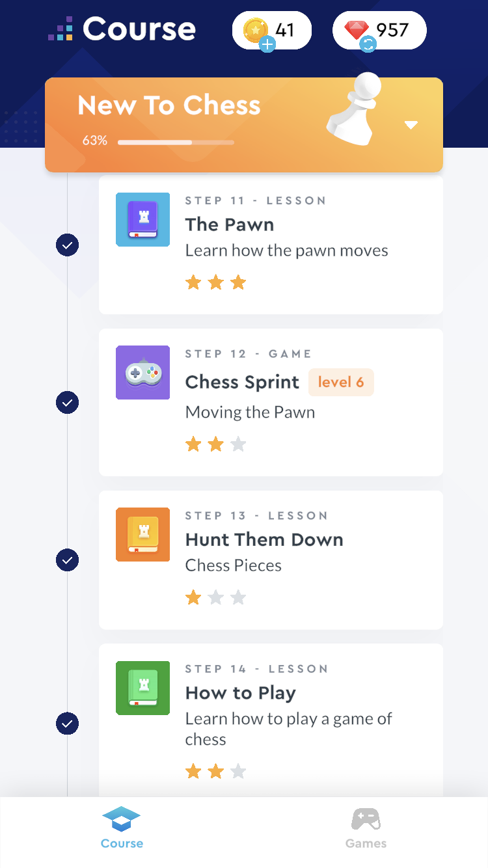
Task: Switch to the Games tab
Action: pyautogui.click(x=366, y=828)
